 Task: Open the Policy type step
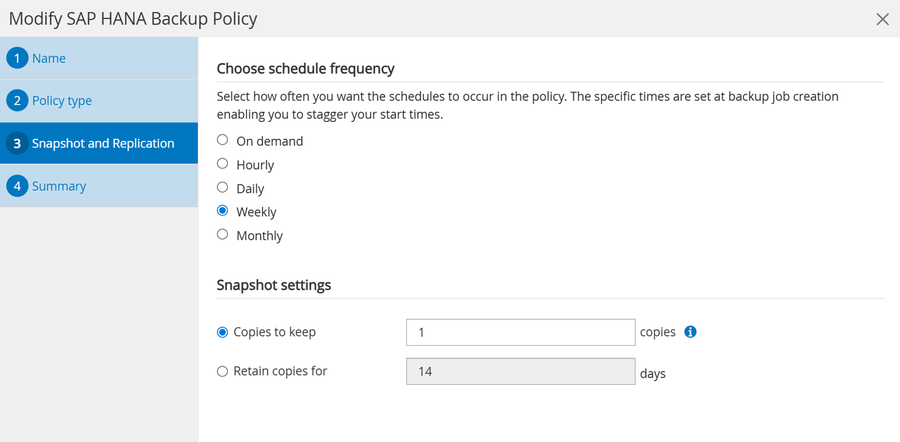point(62,101)
